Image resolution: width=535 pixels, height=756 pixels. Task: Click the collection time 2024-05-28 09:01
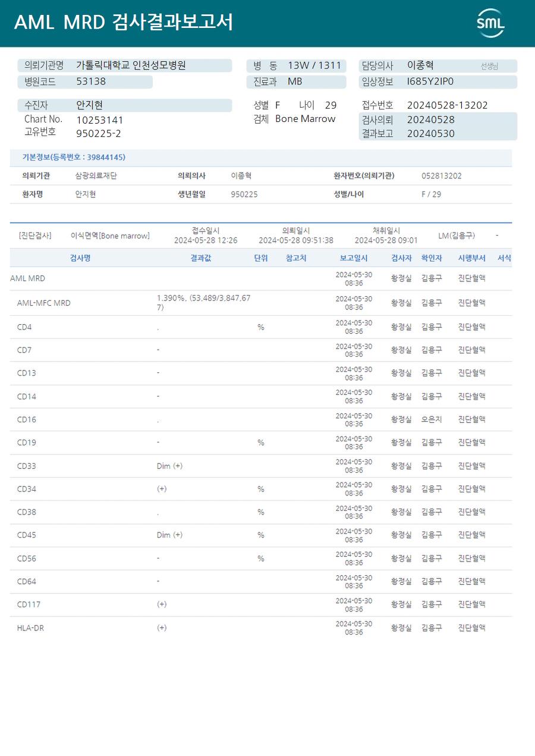[386, 240]
